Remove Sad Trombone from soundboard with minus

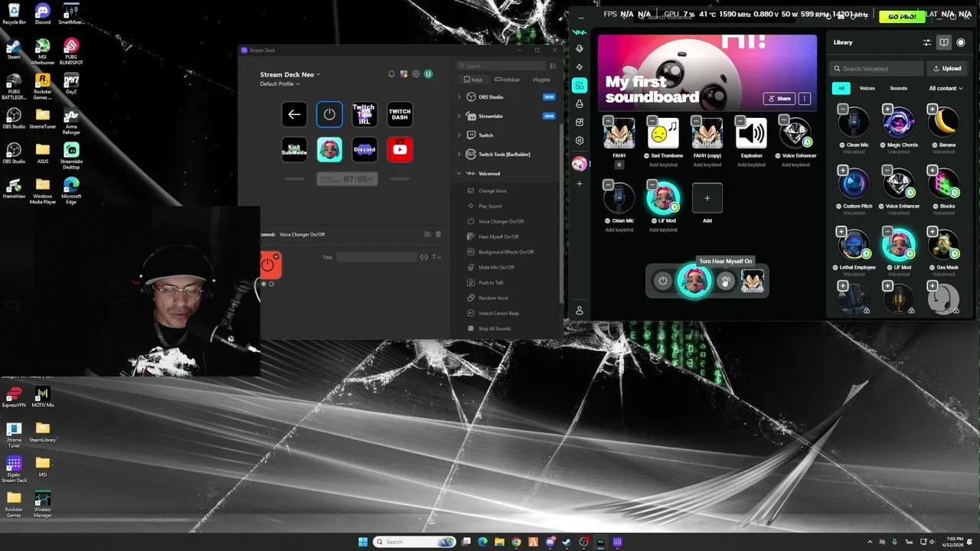tap(652, 121)
